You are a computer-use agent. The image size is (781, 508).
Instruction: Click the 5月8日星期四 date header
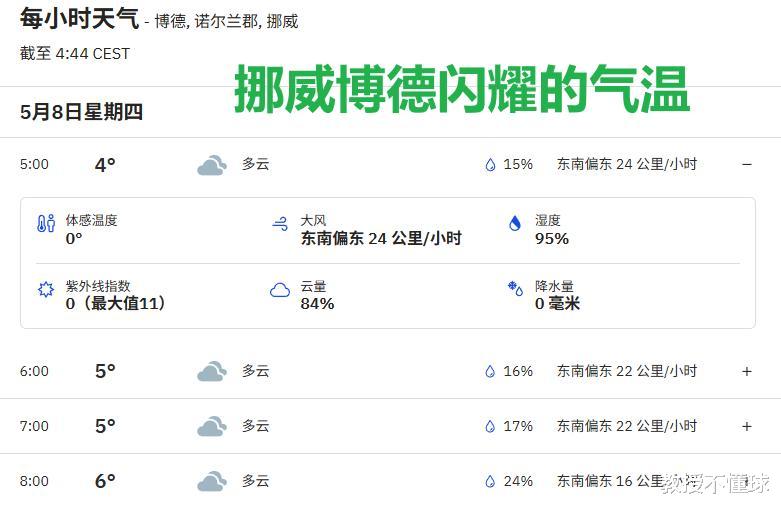pyautogui.click(x=81, y=112)
